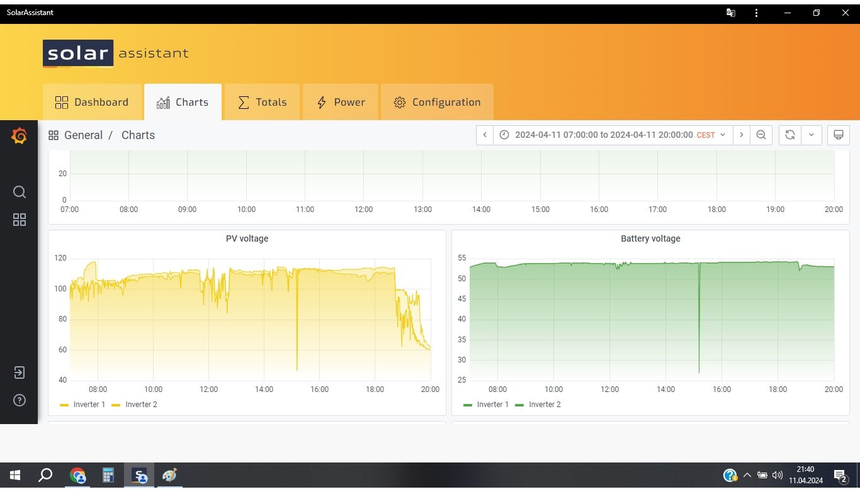
Task: Toggle Inverter 2 series in Battery voltage legend
Action: [544, 405]
